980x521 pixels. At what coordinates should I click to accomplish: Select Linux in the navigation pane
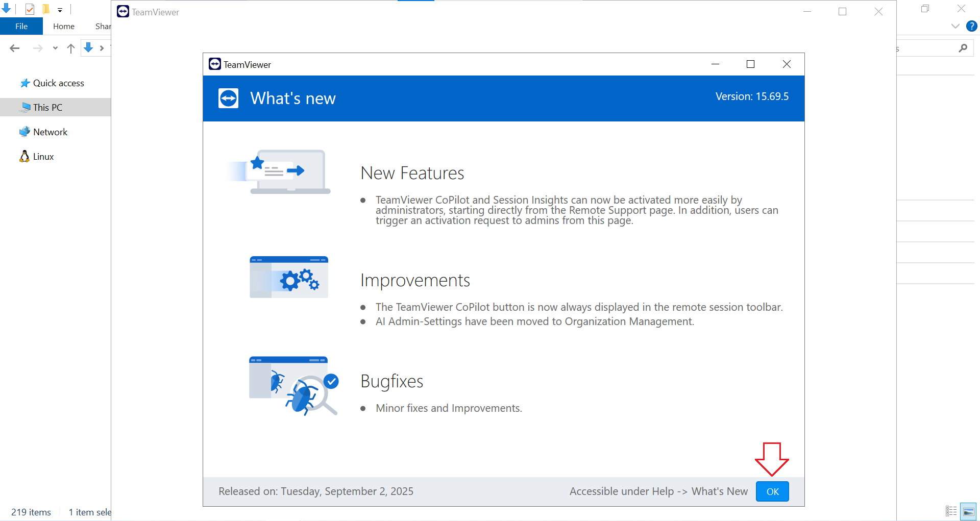click(43, 157)
